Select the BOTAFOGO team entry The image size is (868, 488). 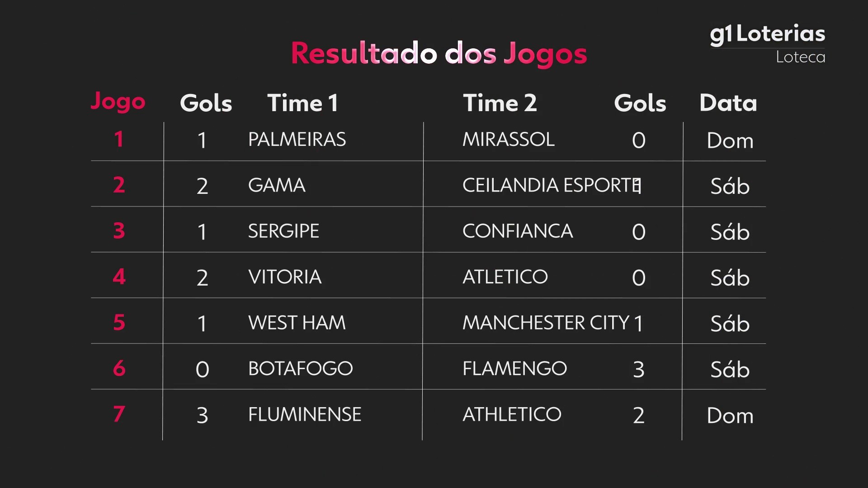coord(300,369)
